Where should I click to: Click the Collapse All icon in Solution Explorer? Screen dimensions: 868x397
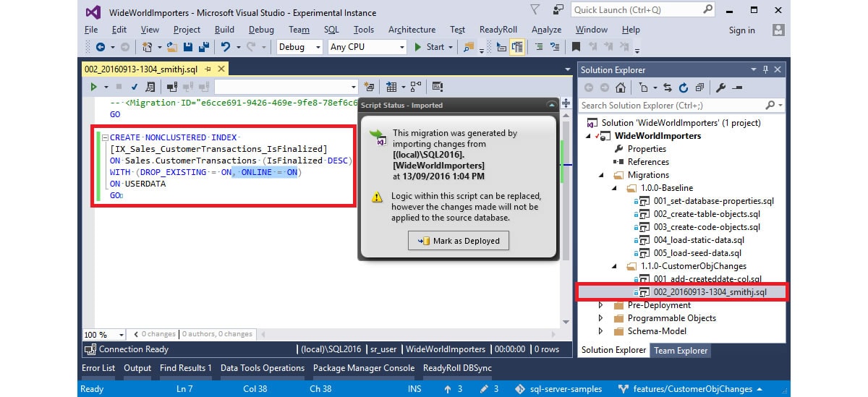coord(699,87)
